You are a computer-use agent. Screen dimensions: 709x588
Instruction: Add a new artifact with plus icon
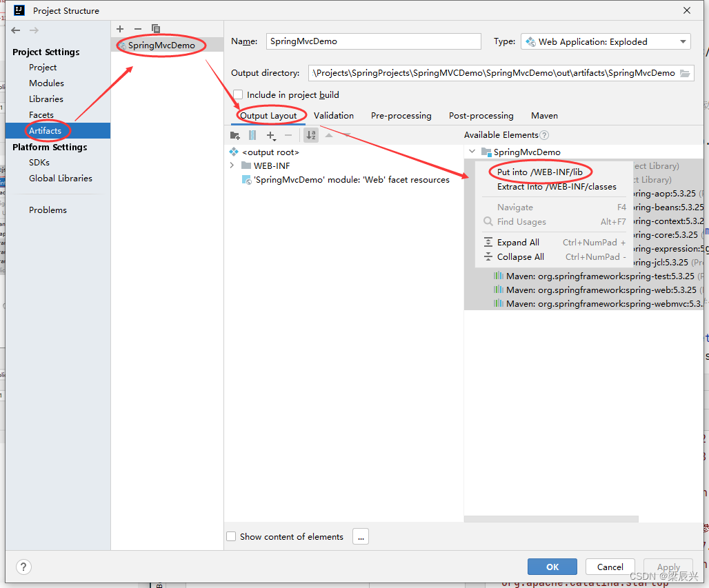click(x=120, y=29)
